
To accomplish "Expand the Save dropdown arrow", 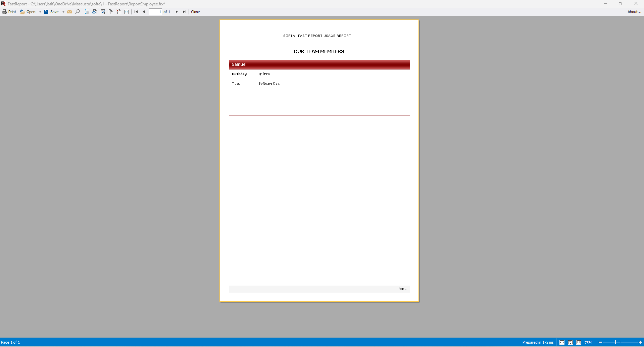I will [63, 12].
